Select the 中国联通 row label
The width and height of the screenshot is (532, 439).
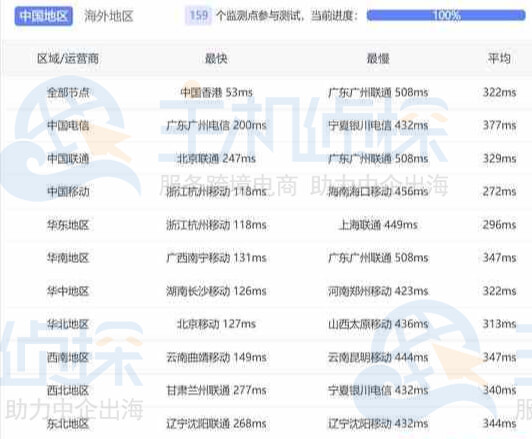68,158
